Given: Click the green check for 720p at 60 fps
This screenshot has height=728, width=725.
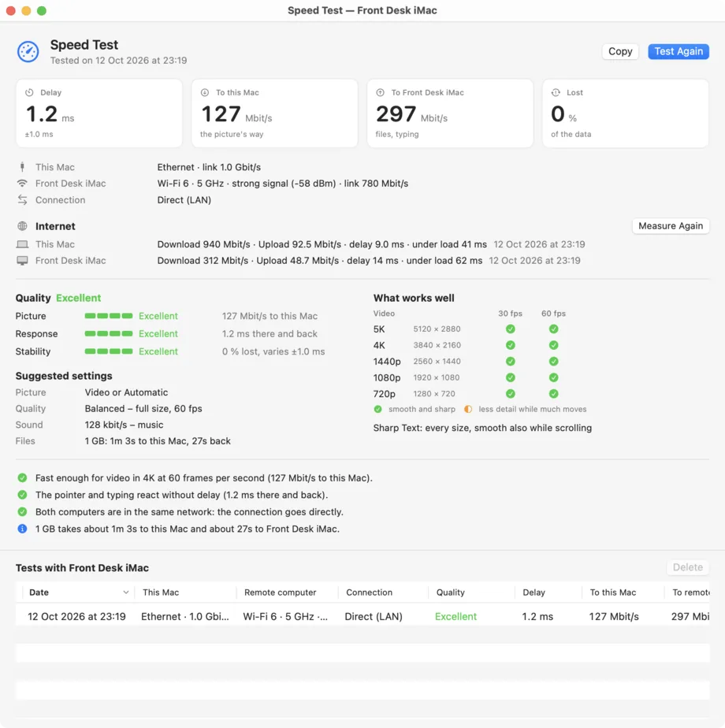Looking at the screenshot, I should (554, 394).
